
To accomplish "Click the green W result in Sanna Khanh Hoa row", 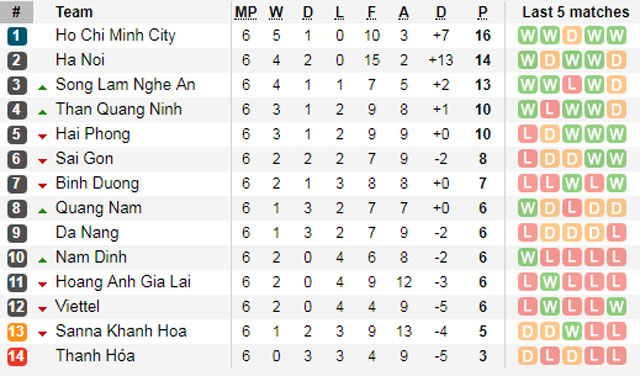I will [x=571, y=331].
